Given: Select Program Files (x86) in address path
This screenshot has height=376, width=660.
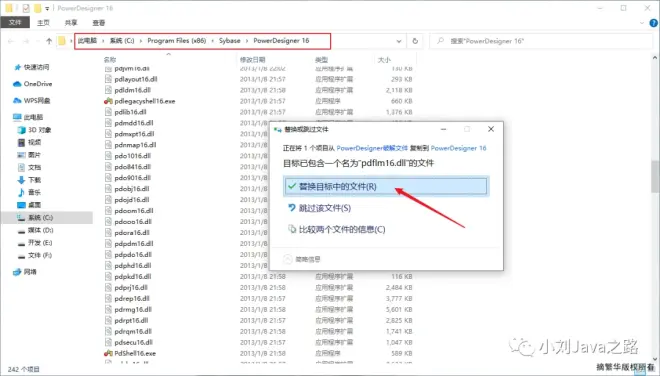Looking at the screenshot, I should 176,40.
